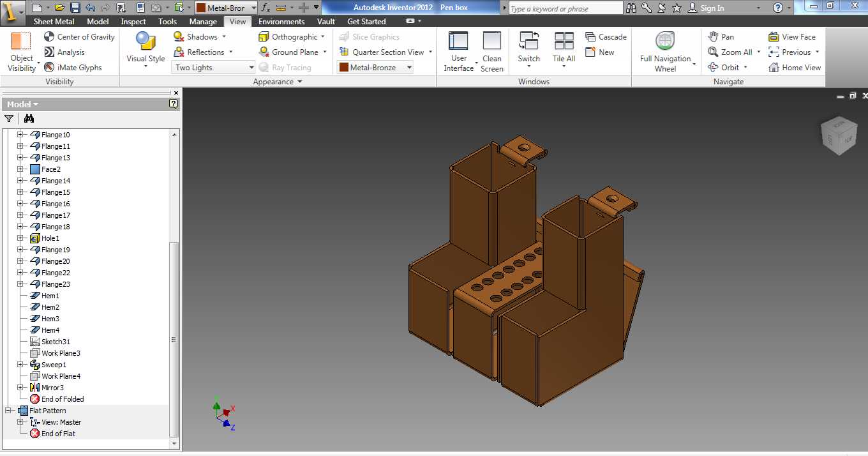Open the Model browser header dropdown
Screen dimensions: 868x456
point(23,104)
